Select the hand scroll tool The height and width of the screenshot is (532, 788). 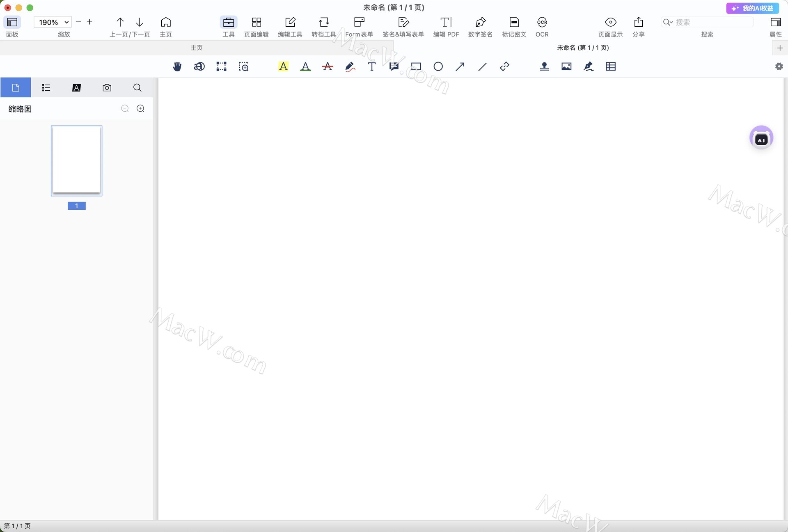coord(177,66)
